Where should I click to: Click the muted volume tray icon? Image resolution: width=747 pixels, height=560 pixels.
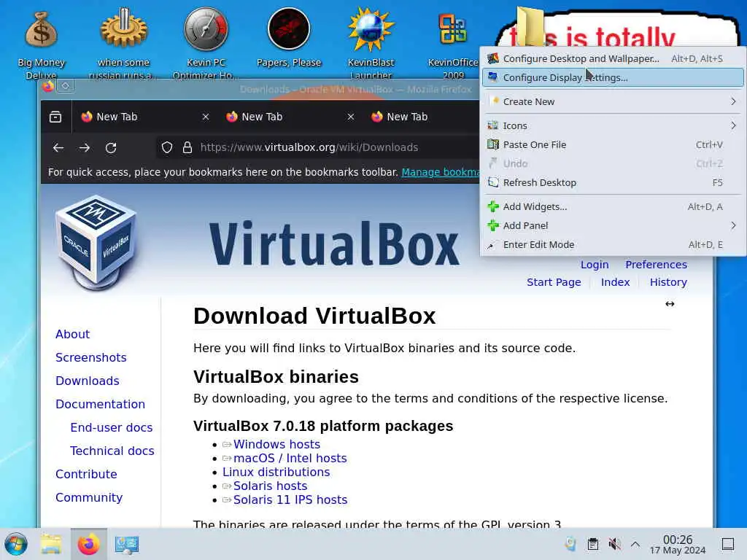click(x=614, y=544)
